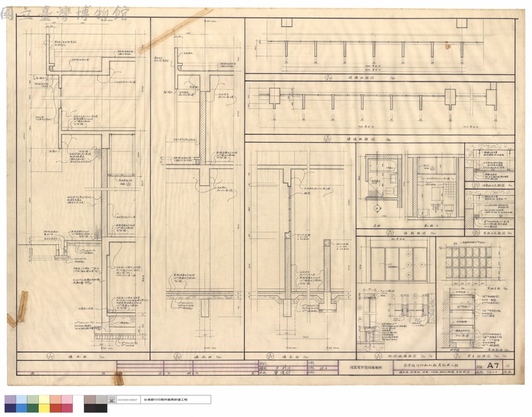Click the CCCK20123007 identifier text
The width and height of the screenshot is (532, 417).
pos(128,400)
